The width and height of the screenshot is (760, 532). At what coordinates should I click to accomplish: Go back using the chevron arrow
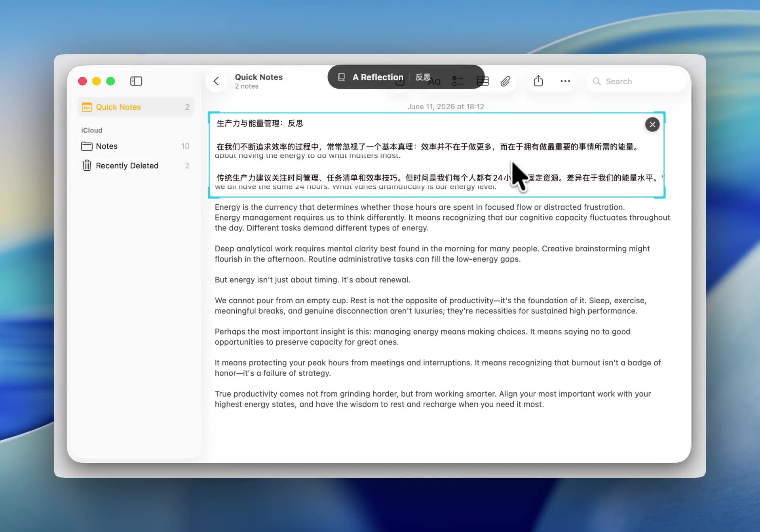216,81
